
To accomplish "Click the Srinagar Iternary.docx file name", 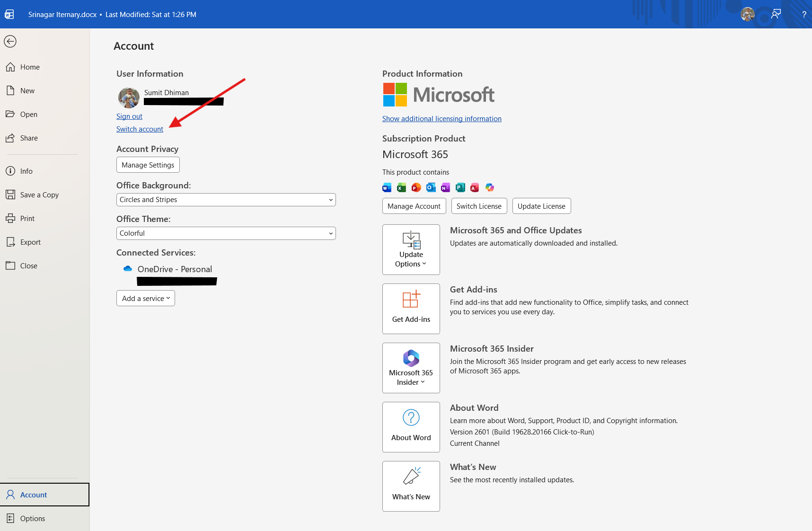I will click(62, 15).
